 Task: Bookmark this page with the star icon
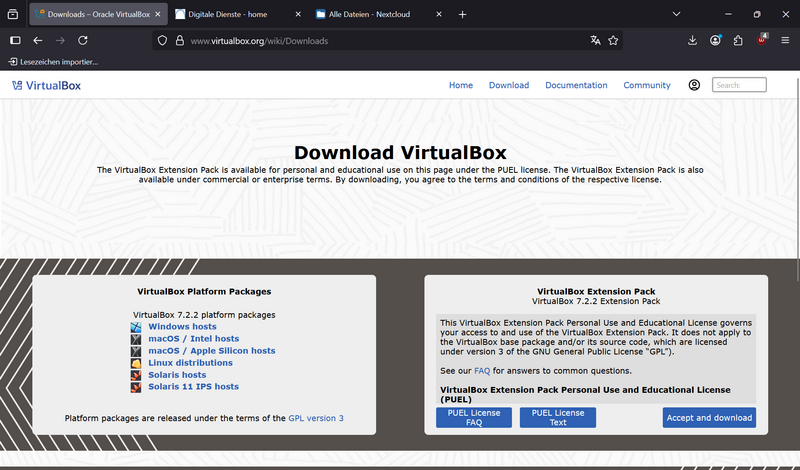click(614, 41)
